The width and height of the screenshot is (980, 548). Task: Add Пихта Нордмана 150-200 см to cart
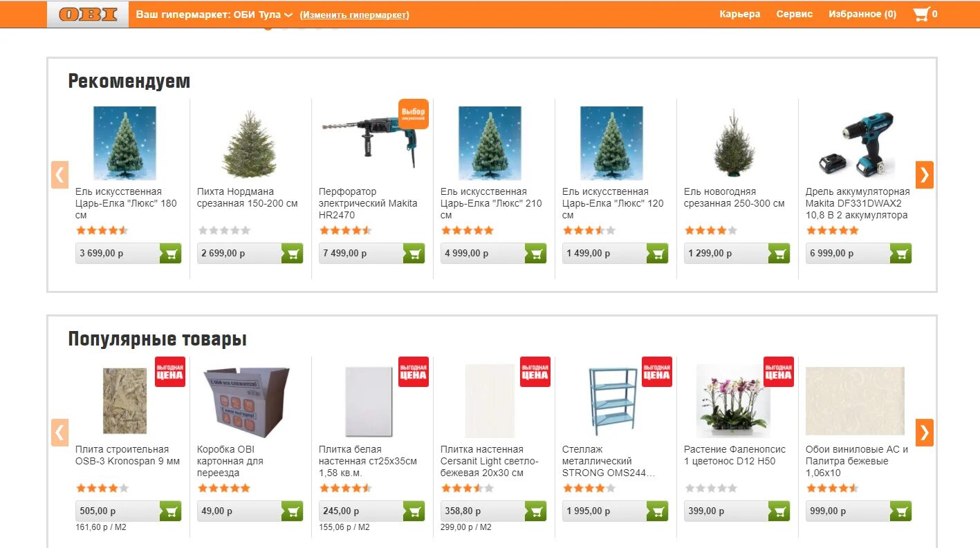292,253
